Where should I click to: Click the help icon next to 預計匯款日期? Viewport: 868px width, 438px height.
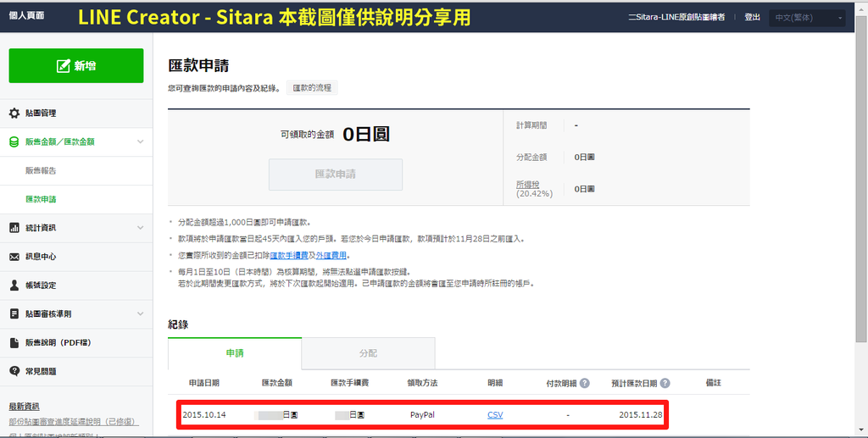click(x=665, y=383)
